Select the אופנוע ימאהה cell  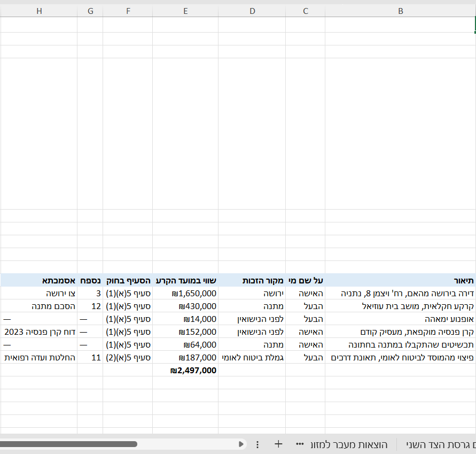(x=400, y=319)
